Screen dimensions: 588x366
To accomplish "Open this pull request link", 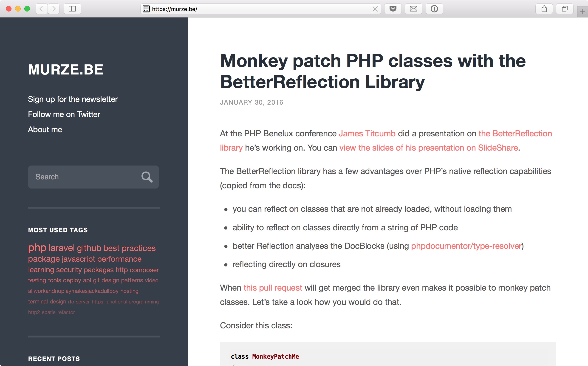I will [273, 288].
